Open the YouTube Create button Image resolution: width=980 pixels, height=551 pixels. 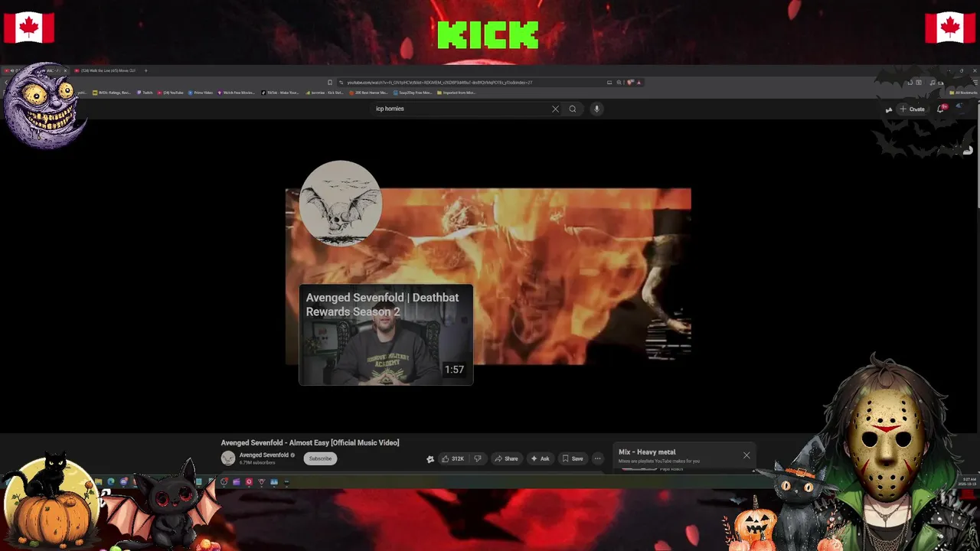tap(913, 109)
